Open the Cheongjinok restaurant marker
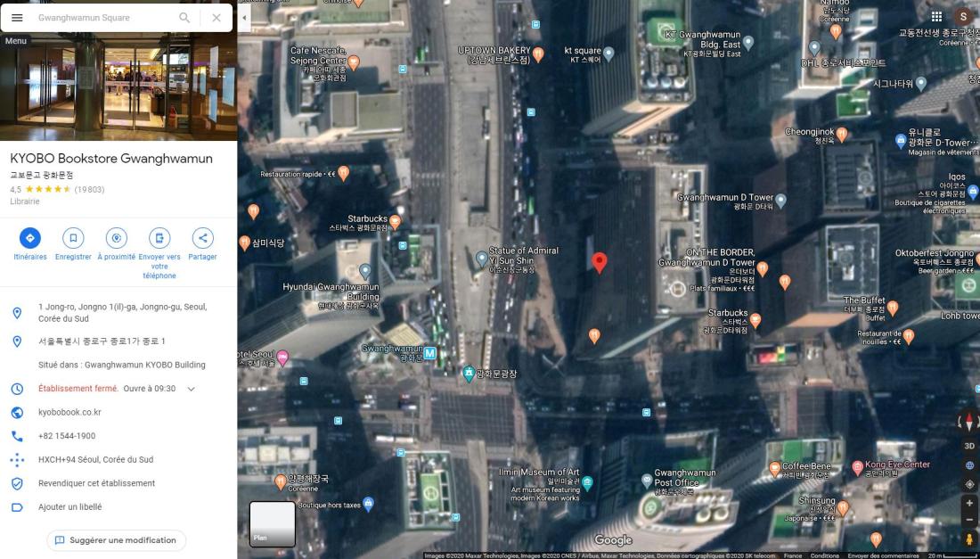Screen dimensions: 980x559 pyautogui.click(x=842, y=133)
